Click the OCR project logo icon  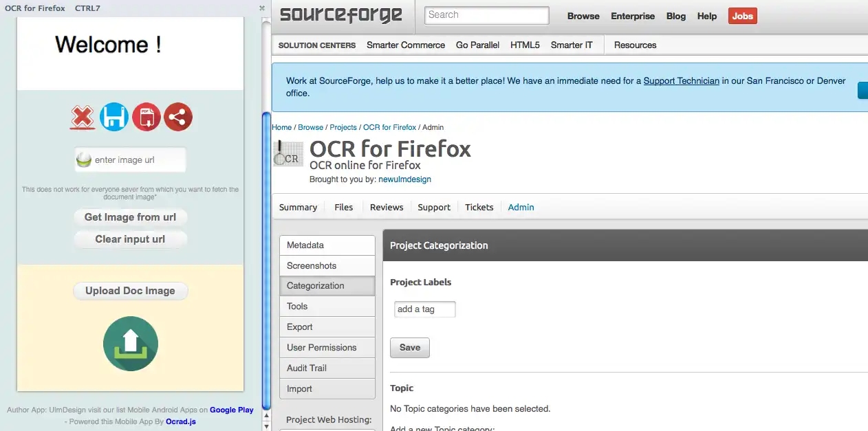pyautogui.click(x=288, y=153)
